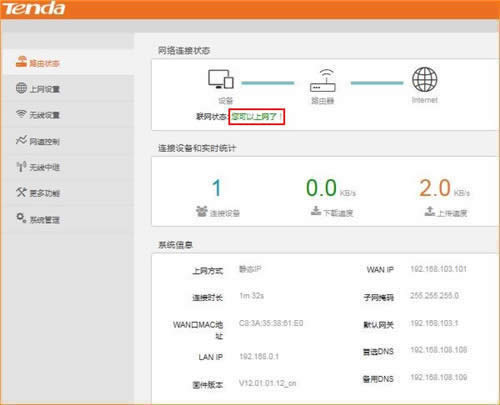Screen dimensions: 500x405
Task: Select the Internet globe icon in the diagram
Action: pyautogui.click(x=425, y=79)
